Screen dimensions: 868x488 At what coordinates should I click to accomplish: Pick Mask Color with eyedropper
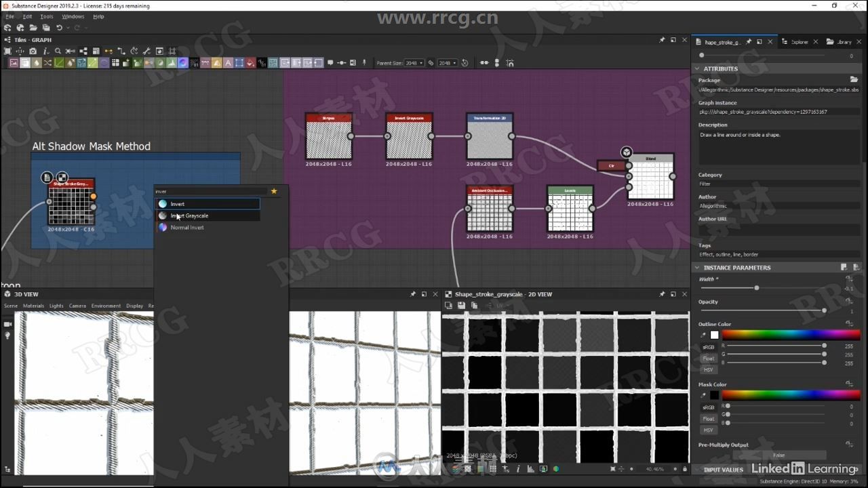point(703,394)
